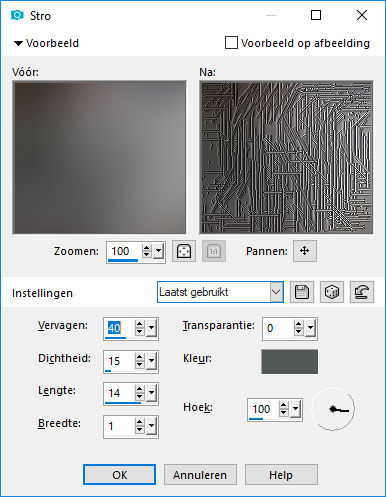The image size is (386, 497).
Task: Open the Hoek slider dropdown arrow
Action: point(296,409)
